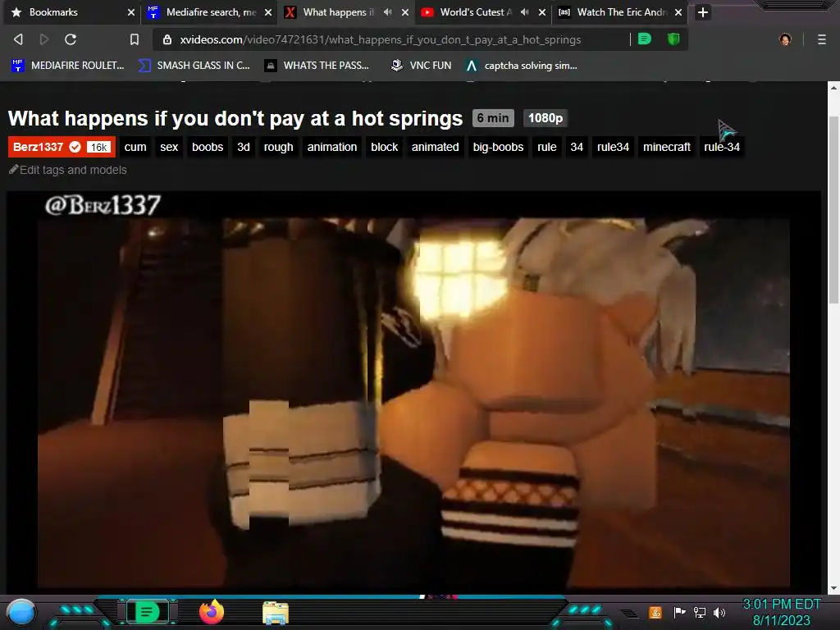
Task: Select the 'block' tag
Action: (384, 147)
